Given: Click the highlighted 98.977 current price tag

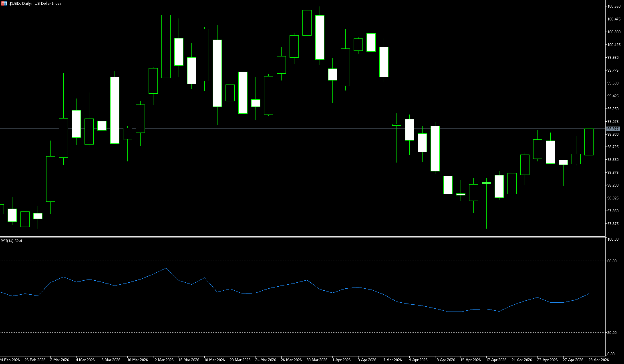Looking at the screenshot, I should click(x=613, y=129).
